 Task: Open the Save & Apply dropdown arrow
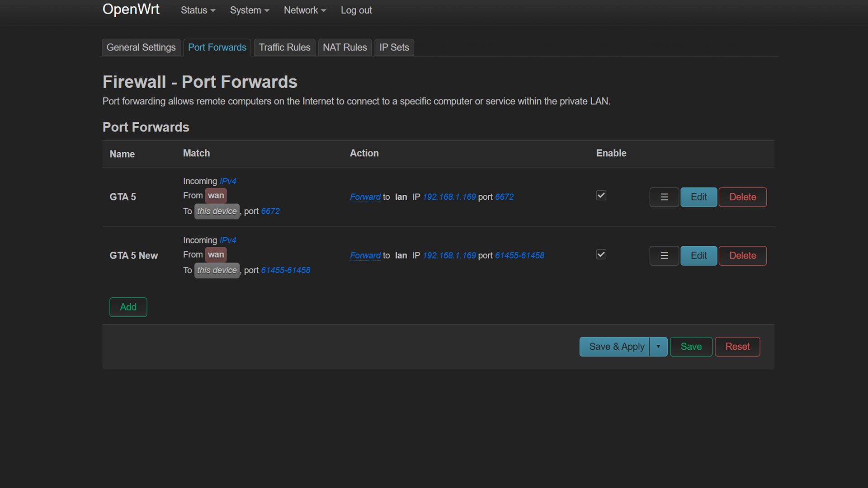[658, 347]
